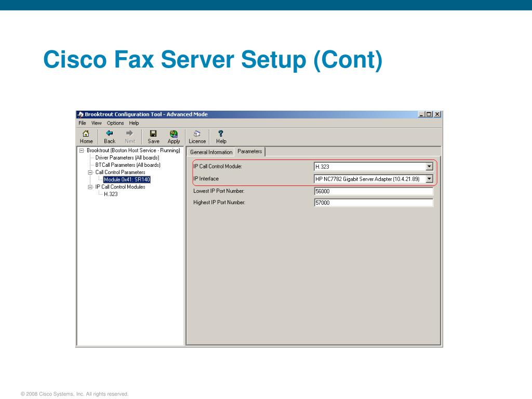Image resolution: width=532 pixels, height=399 pixels.
Task: Select Driver Parameters (All boards) in tree
Action: (x=127, y=158)
